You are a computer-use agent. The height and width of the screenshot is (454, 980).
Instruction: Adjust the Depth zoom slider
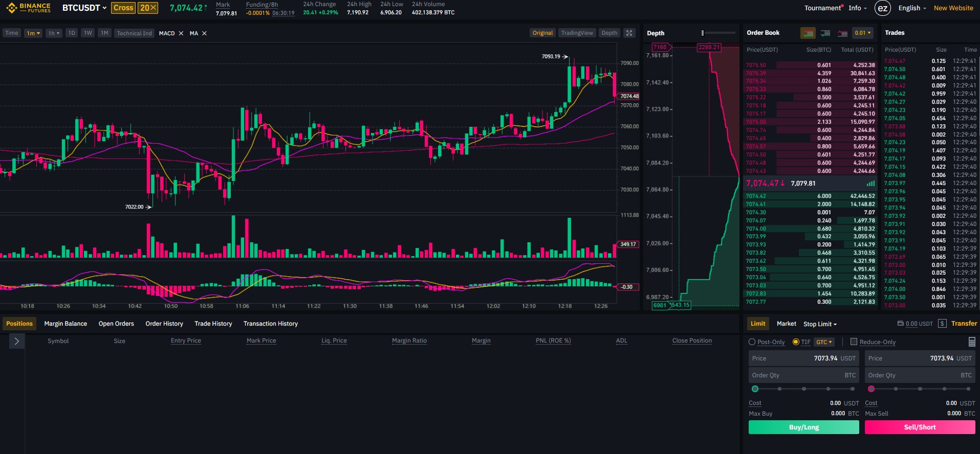pos(703,33)
